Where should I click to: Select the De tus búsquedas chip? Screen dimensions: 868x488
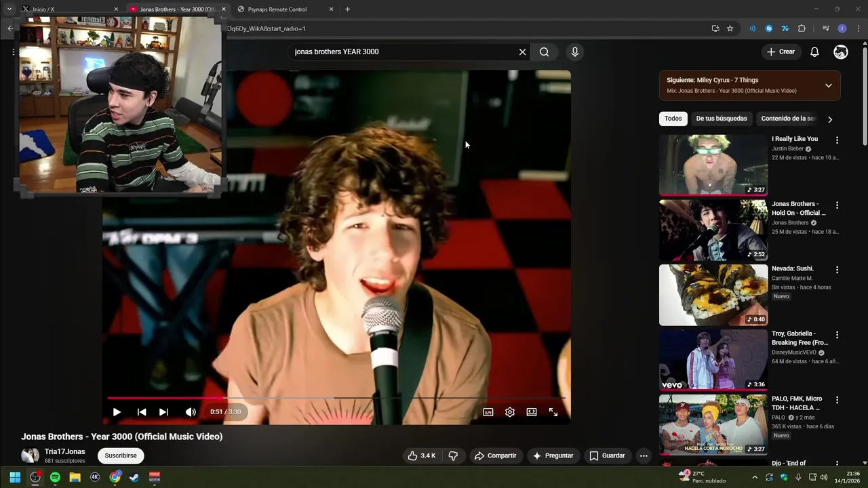722,119
